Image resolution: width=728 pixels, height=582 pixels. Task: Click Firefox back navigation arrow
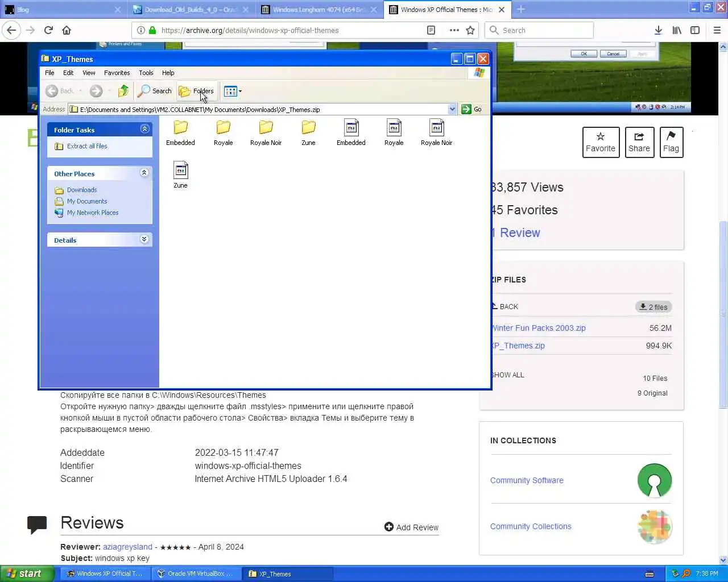[x=11, y=30]
